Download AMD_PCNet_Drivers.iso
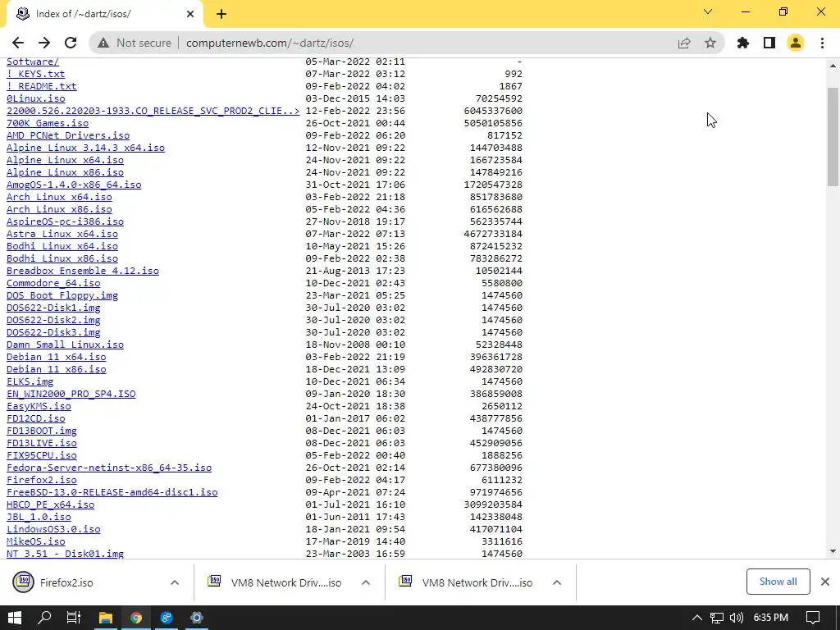 click(x=68, y=135)
